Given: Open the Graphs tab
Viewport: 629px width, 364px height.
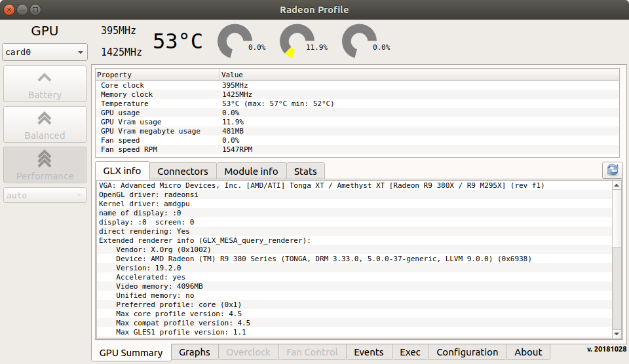Looking at the screenshot, I should pos(195,352).
